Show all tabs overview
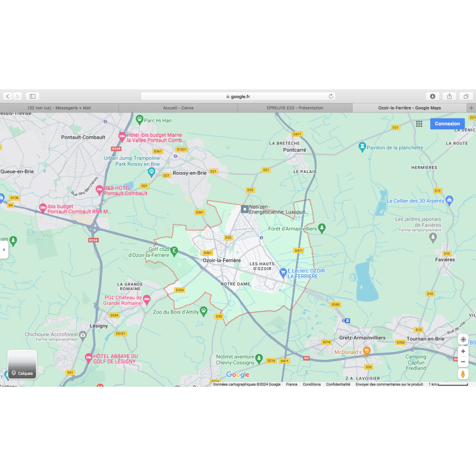This screenshot has height=476, width=476. coord(466,96)
